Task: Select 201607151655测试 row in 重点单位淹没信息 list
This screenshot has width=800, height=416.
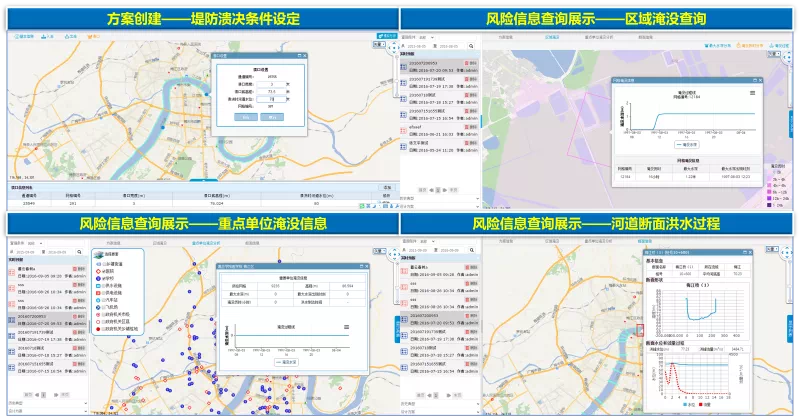Action: coord(47,368)
